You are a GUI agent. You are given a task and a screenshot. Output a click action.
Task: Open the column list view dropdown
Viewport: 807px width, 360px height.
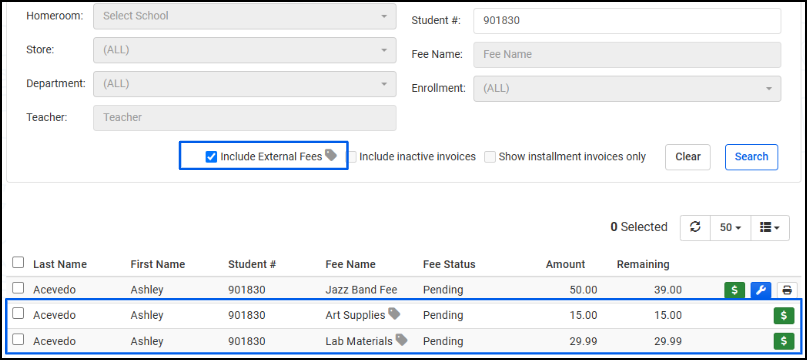(x=770, y=228)
